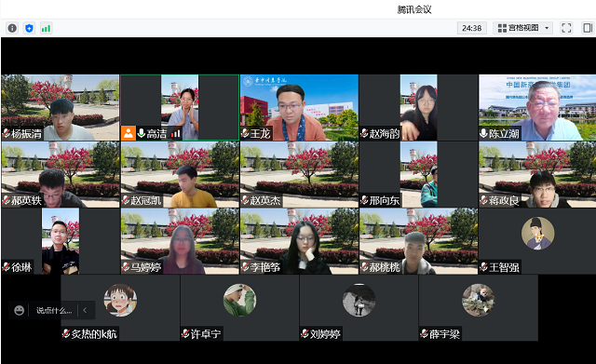
Task: Click muted mic icon of 赵冠凯
Action: coord(126,200)
